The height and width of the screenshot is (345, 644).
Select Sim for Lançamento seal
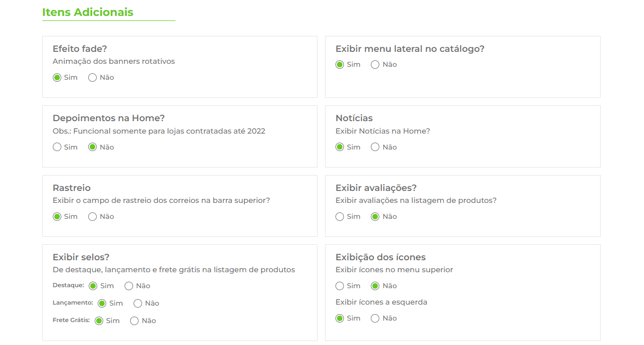(x=102, y=304)
